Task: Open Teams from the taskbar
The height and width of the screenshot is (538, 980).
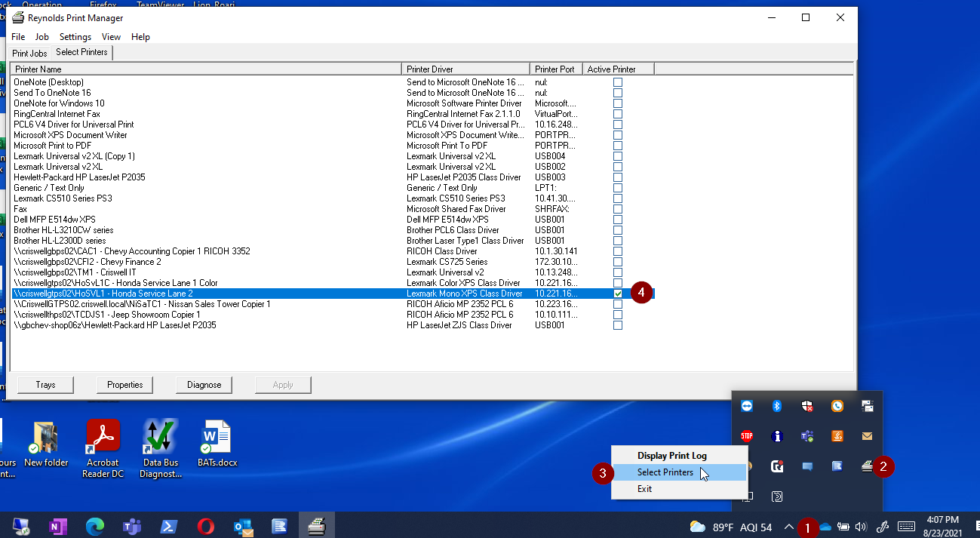Action: [132, 526]
